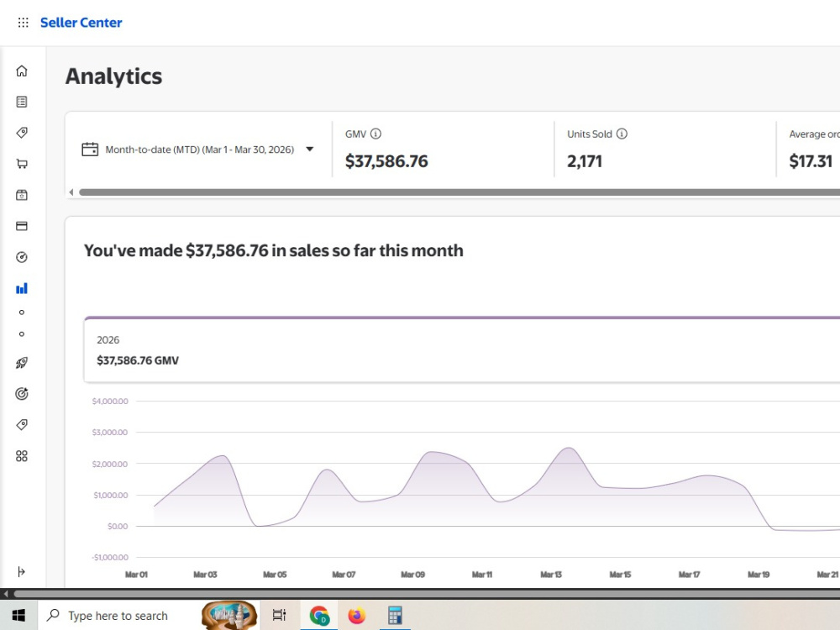
Task: Click the GMV info icon
Action: [x=376, y=134]
